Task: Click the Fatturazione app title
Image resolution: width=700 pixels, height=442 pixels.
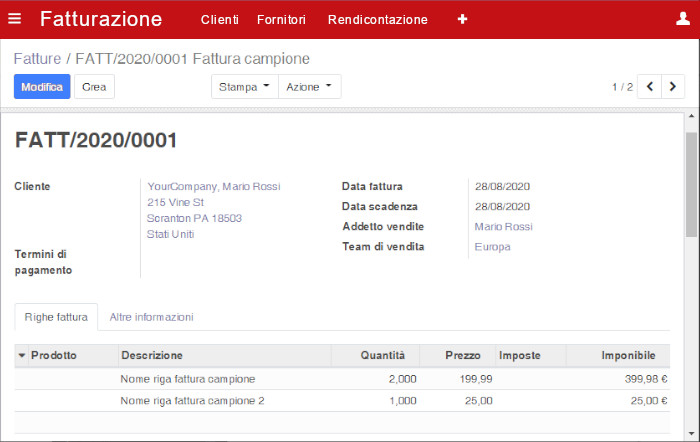Action: point(101,19)
